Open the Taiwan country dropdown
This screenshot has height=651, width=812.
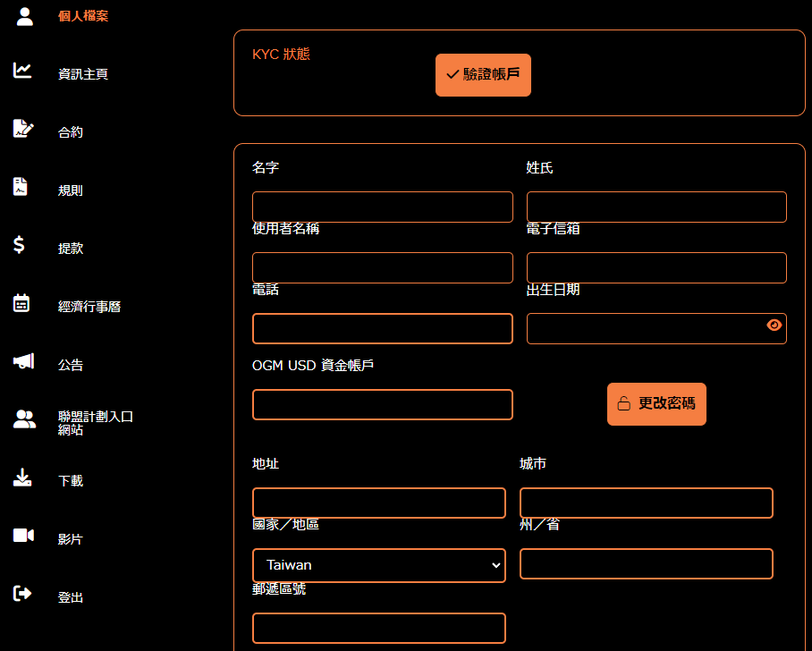coord(378,564)
